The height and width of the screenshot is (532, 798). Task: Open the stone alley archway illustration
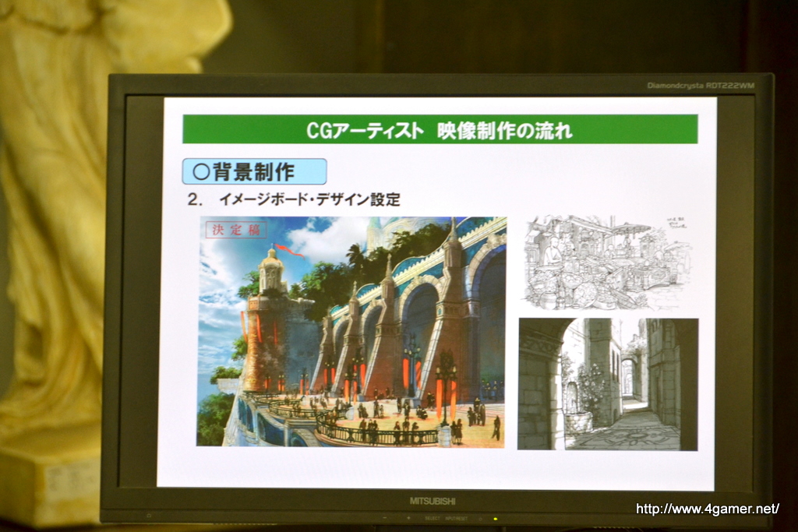pos(608,384)
